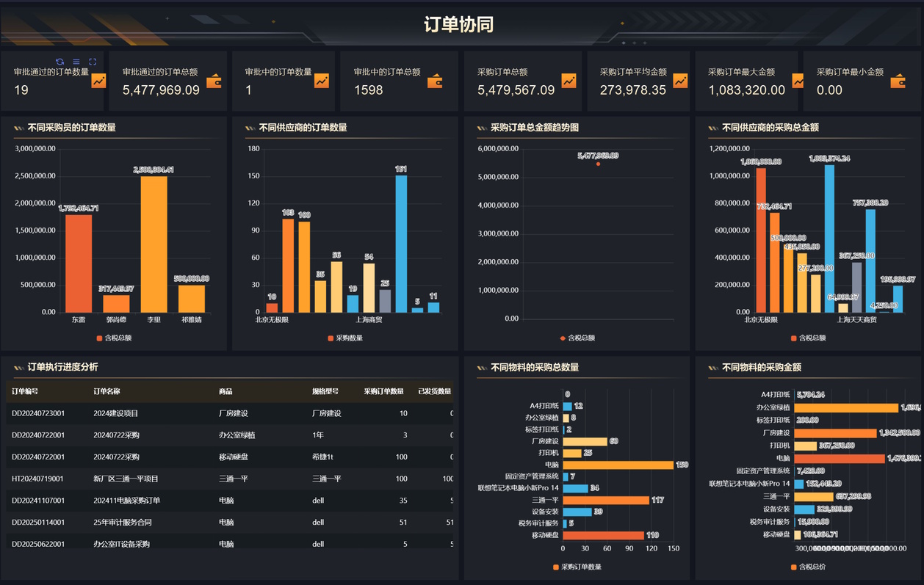This screenshot has width=924, height=585.
Task: Click fullscreen icon on 审批通过的订单数量 card
Action: (93, 62)
